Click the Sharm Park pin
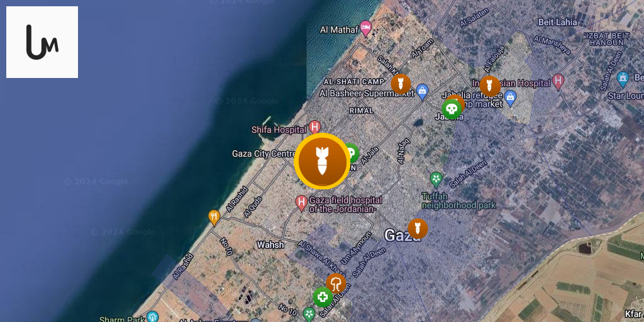The image size is (644, 322). pos(152,317)
